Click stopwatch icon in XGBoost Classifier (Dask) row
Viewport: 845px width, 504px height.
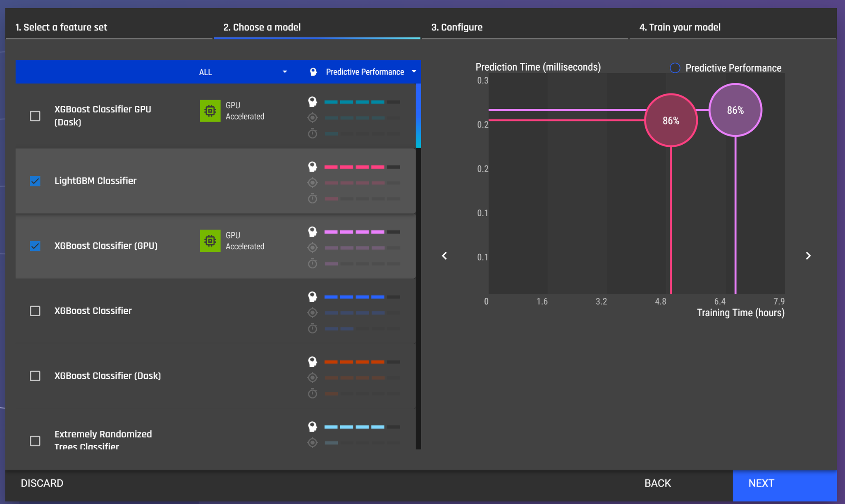pyautogui.click(x=313, y=393)
